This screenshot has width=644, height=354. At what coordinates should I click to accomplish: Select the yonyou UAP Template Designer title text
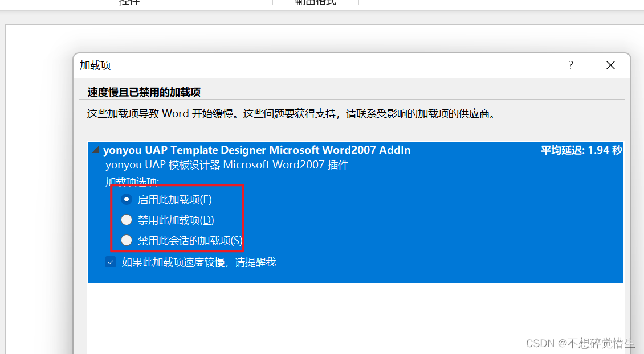pyautogui.click(x=256, y=150)
